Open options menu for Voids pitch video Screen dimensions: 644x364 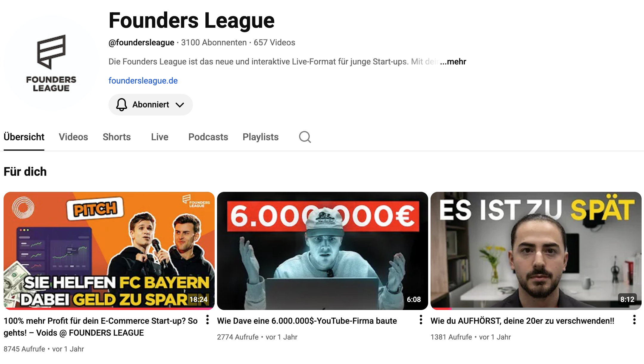208,320
